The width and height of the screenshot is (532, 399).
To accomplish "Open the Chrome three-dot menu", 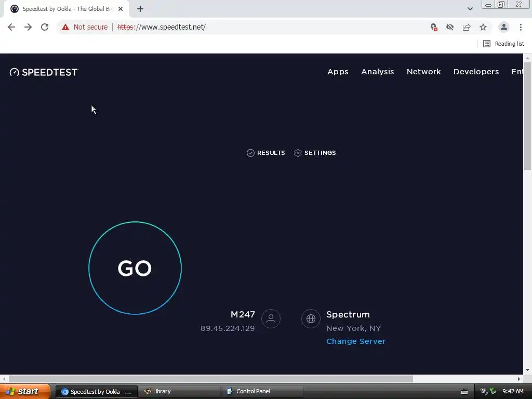I will (521, 27).
